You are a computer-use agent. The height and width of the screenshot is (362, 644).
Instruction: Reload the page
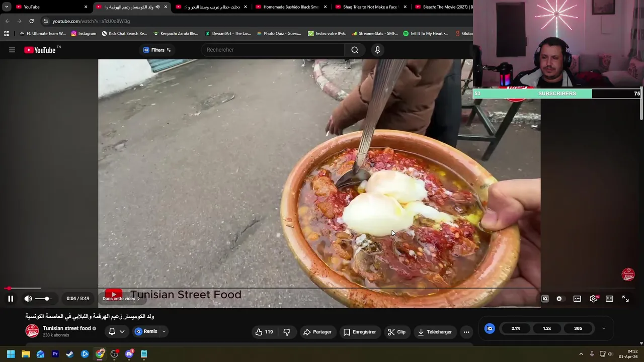coord(31,21)
